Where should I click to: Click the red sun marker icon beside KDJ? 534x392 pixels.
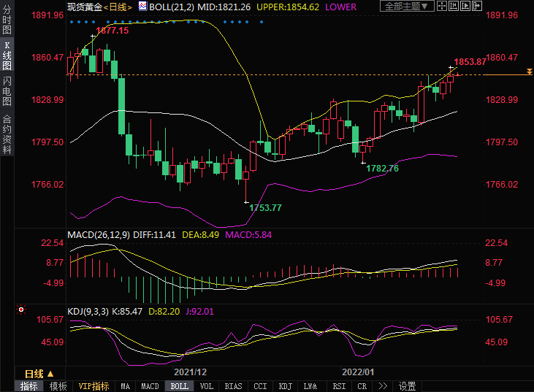21,310
